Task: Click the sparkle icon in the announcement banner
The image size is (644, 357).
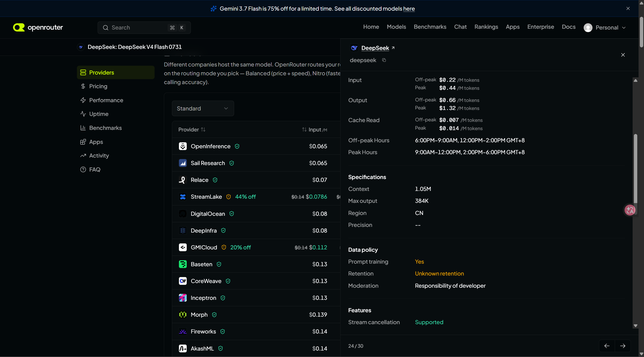Action: (214, 9)
